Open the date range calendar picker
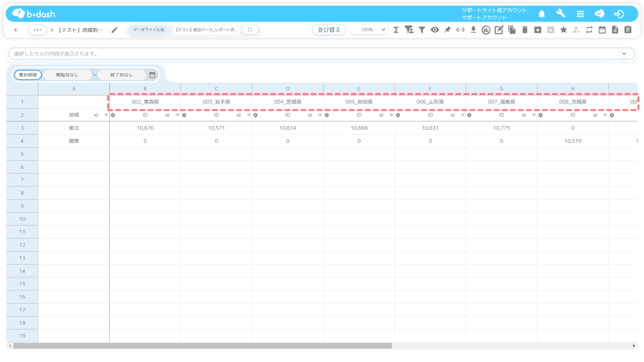Viewport: 644px width, 362px height. 152,75
